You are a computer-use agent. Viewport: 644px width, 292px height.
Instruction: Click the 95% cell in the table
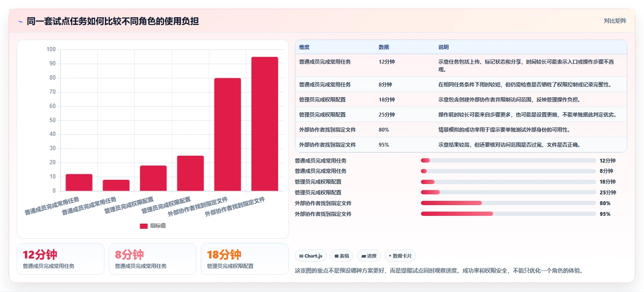tap(384, 145)
